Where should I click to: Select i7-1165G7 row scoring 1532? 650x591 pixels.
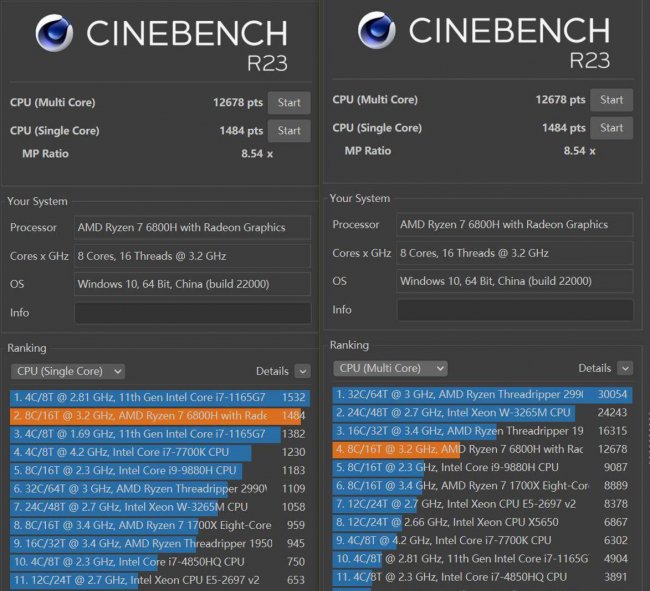[x=160, y=397]
